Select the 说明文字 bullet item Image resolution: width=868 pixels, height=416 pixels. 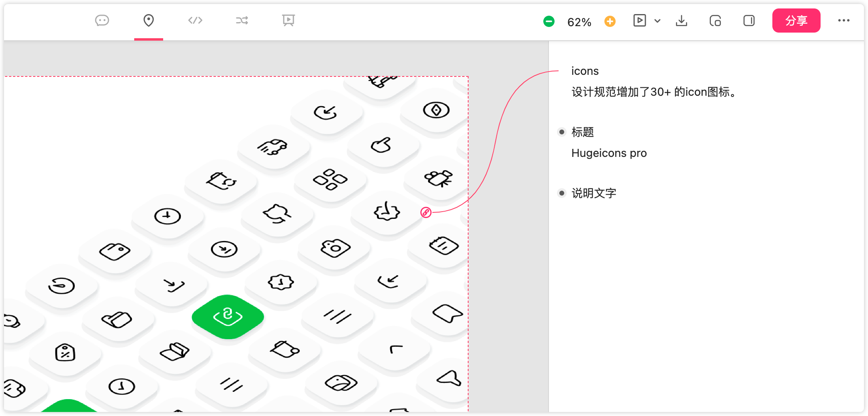tap(594, 193)
